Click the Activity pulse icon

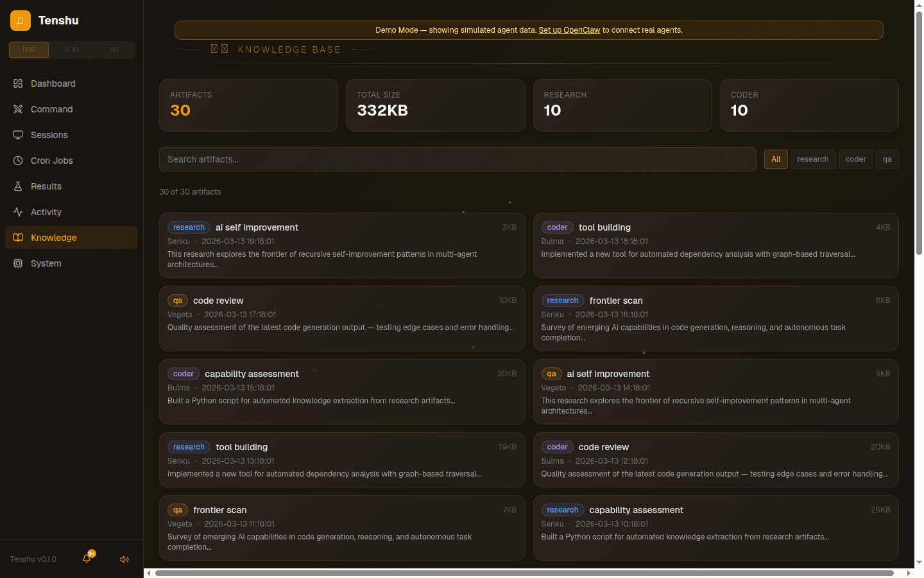click(x=18, y=212)
